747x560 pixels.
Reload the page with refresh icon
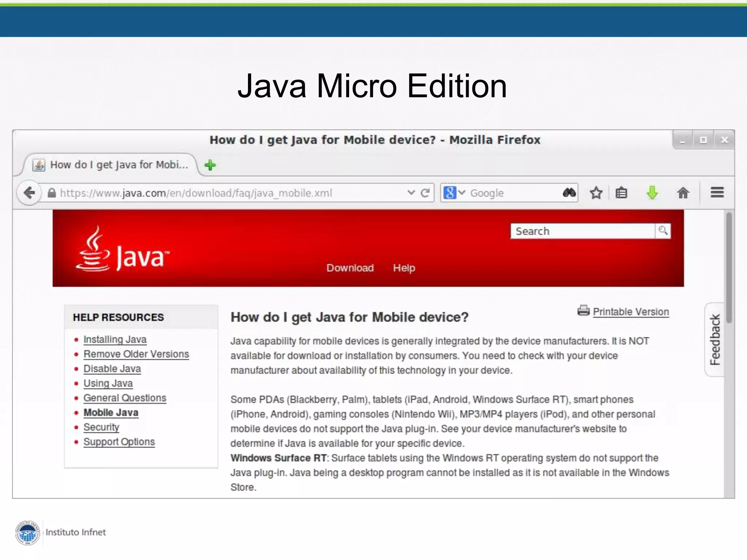(x=425, y=193)
